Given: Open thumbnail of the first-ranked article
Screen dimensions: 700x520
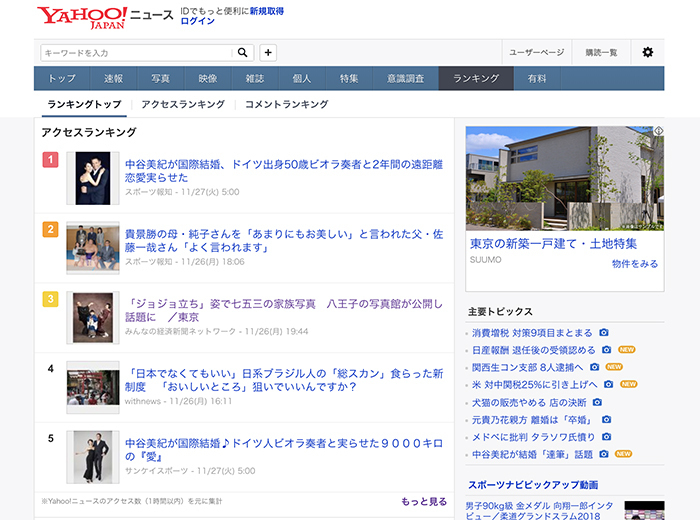Looking at the screenshot, I should [x=93, y=178].
